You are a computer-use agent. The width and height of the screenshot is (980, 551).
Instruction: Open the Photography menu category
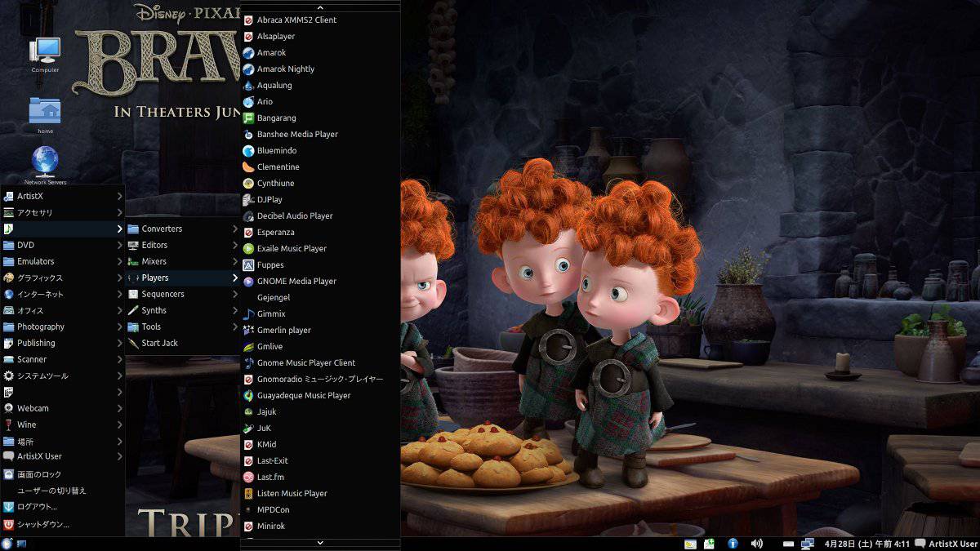[x=63, y=327]
